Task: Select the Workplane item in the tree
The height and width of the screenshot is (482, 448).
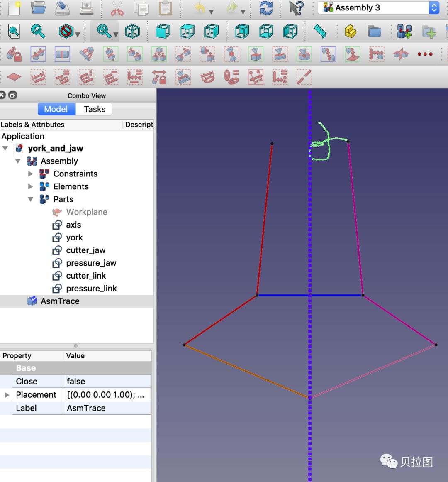Action: (x=87, y=212)
